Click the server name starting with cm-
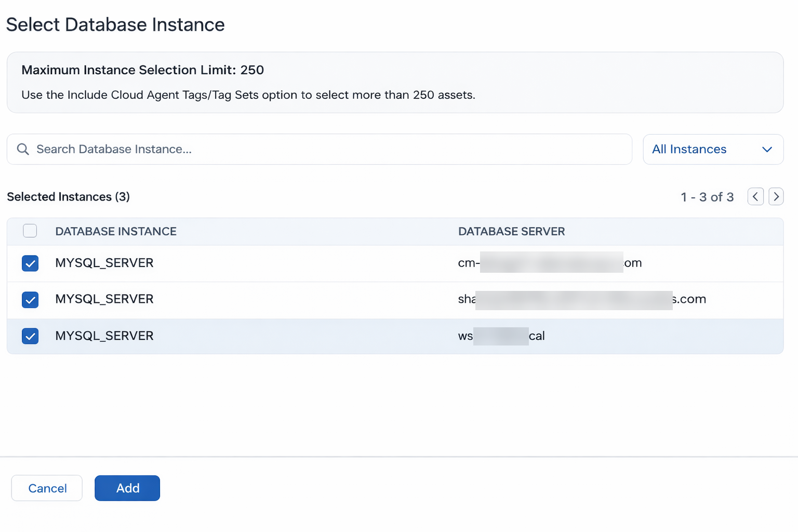 pyautogui.click(x=549, y=263)
